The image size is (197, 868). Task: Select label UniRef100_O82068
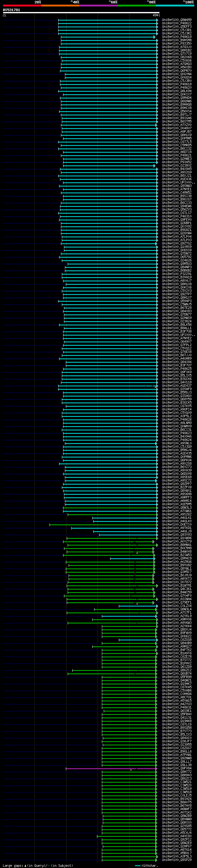coord(177,57)
